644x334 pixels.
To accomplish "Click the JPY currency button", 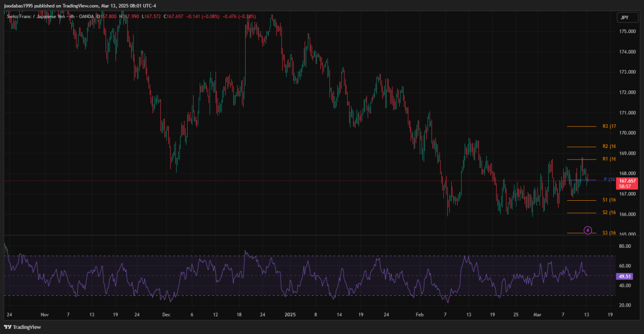I will coord(624,18).
